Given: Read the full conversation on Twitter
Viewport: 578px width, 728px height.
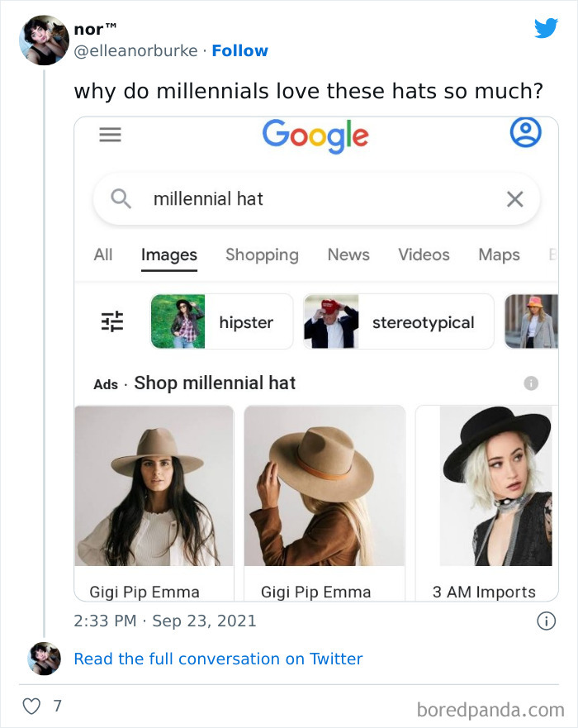Looking at the screenshot, I should [218, 659].
